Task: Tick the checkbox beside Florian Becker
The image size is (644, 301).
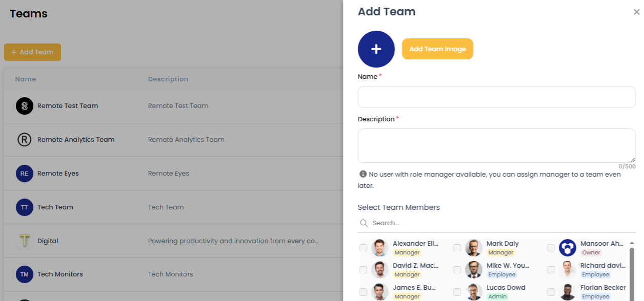Action: (551, 292)
